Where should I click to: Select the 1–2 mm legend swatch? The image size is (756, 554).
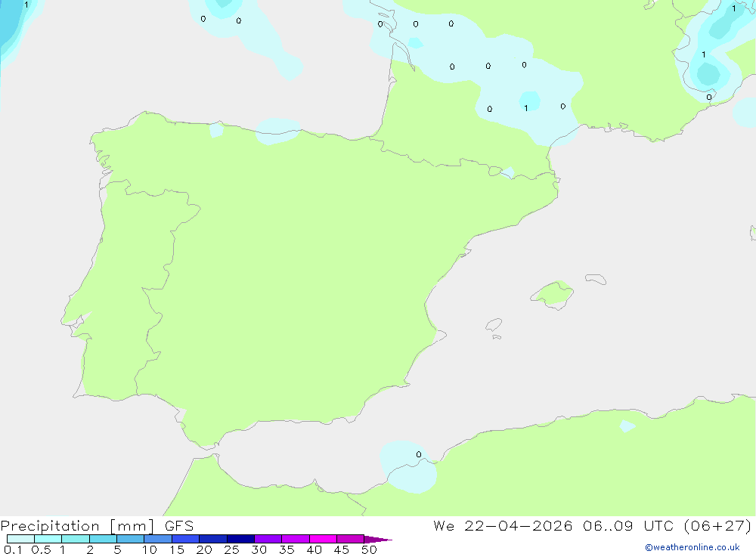[76, 539]
